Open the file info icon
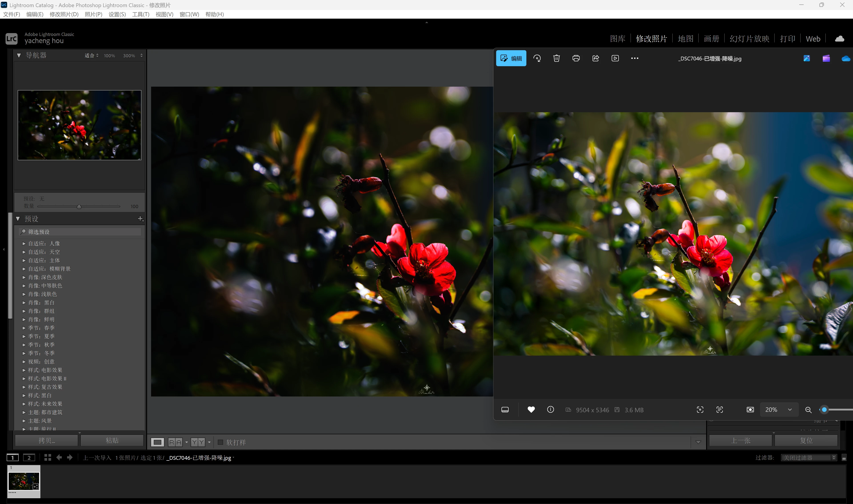 [551, 410]
